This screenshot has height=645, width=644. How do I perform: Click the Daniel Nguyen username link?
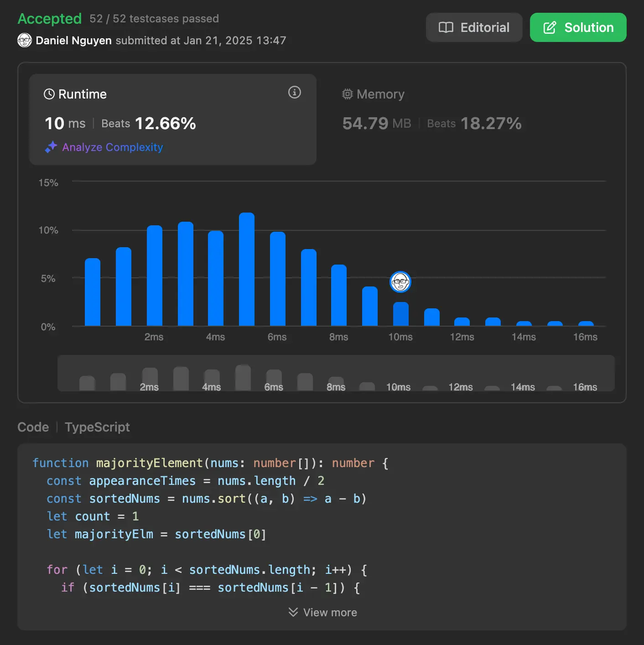click(x=73, y=41)
